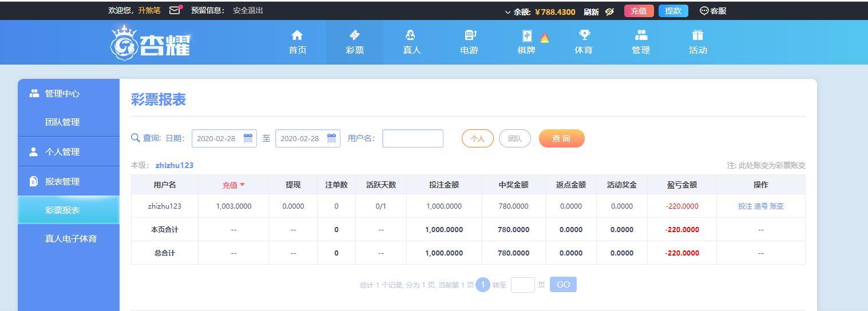
Task: Open the end date calendar icon
Action: click(x=332, y=138)
